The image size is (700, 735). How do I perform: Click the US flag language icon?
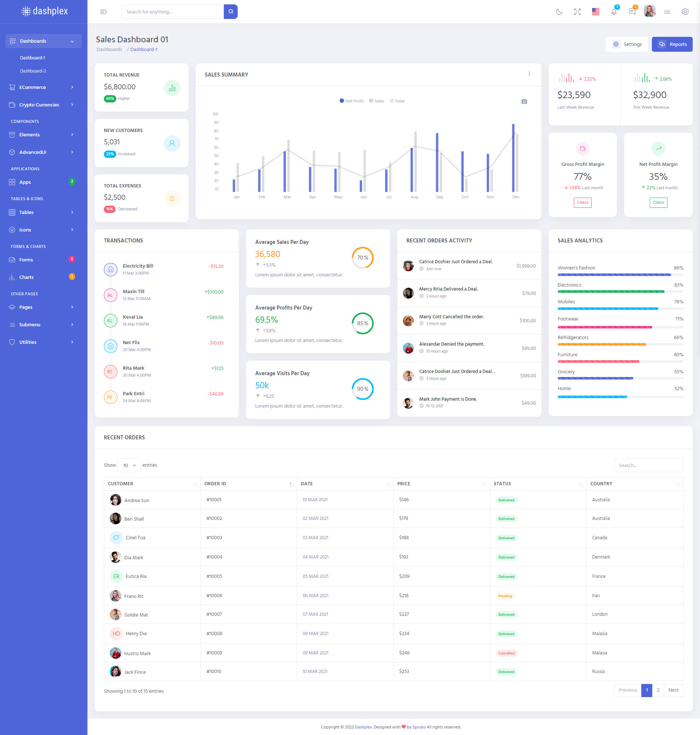[595, 12]
